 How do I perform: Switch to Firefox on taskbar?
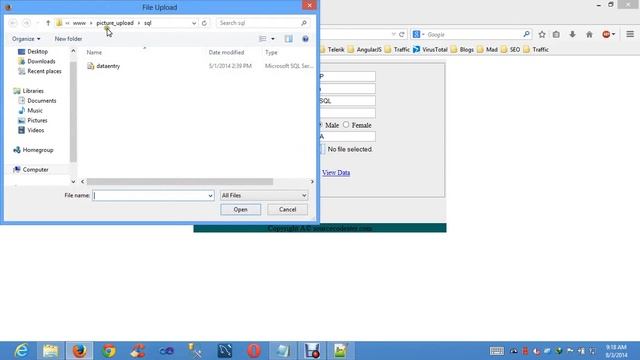(x=80, y=351)
